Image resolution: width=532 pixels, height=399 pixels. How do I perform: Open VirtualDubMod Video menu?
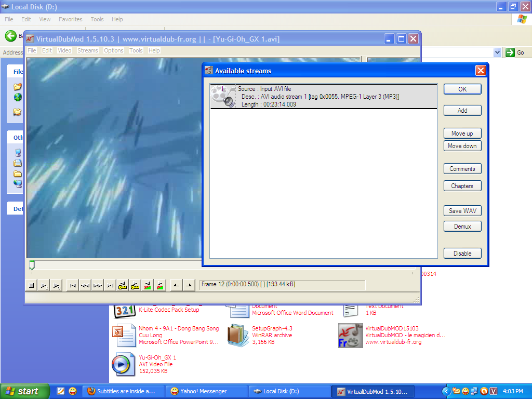pos(64,50)
